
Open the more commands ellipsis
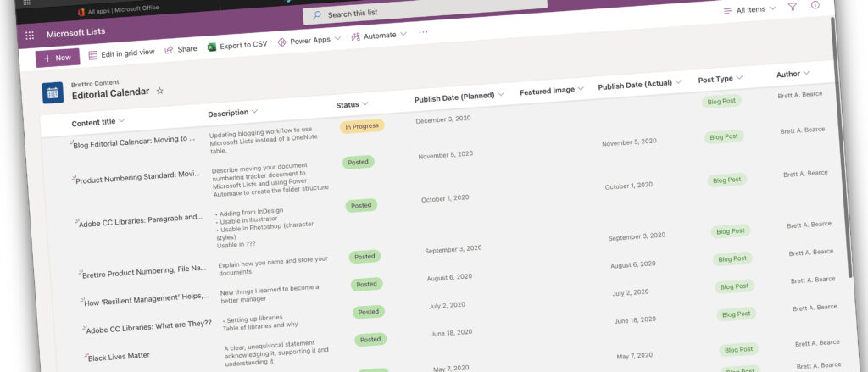(x=424, y=32)
